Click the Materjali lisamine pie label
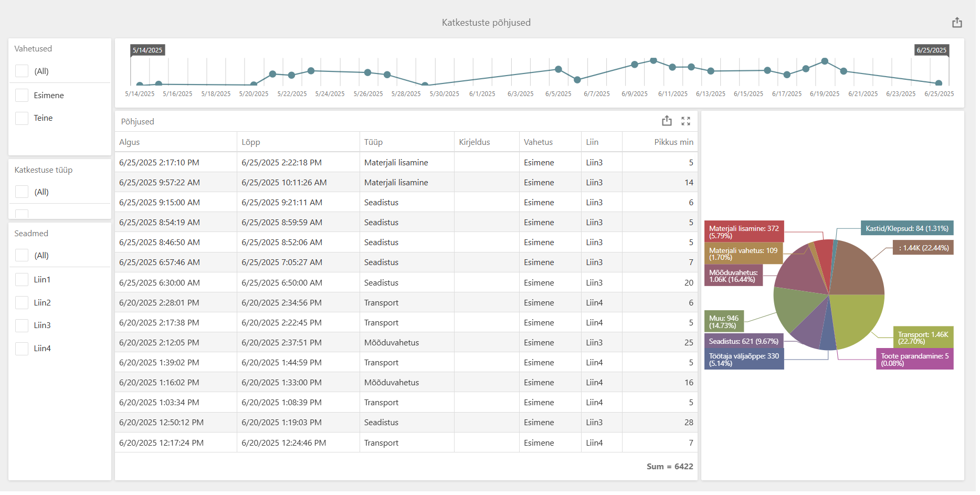This screenshot has width=980, height=495. tap(744, 232)
